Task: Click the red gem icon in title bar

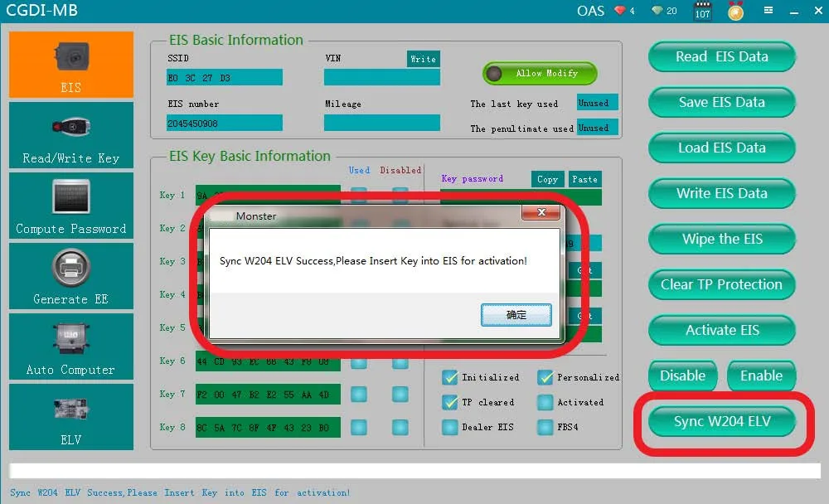Action: (619, 11)
